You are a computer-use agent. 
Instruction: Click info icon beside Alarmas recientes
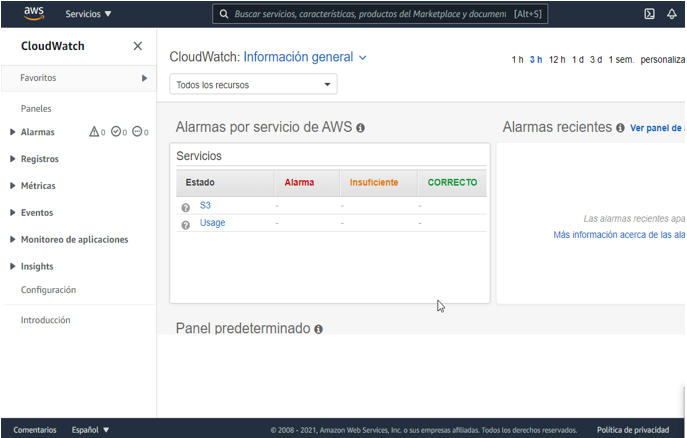pyautogui.click(x=620, y=128)
